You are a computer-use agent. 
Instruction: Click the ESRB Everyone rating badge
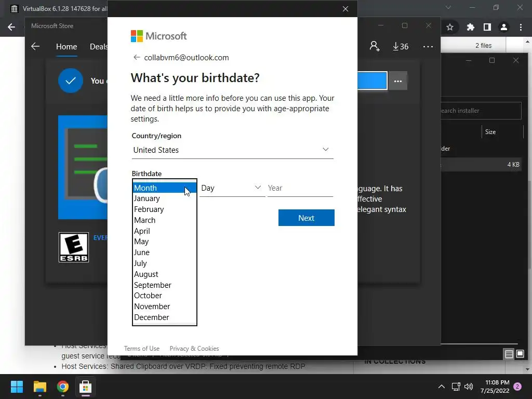(74, 247)
